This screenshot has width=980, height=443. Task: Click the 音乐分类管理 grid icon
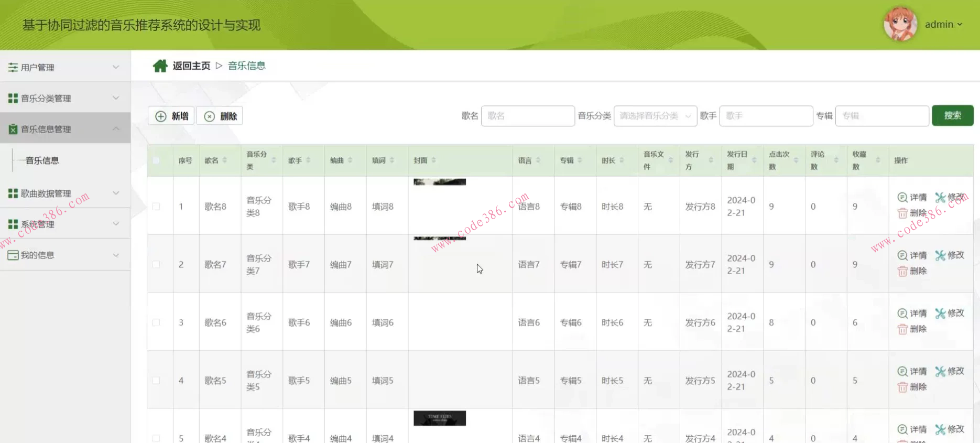[13, 98]
